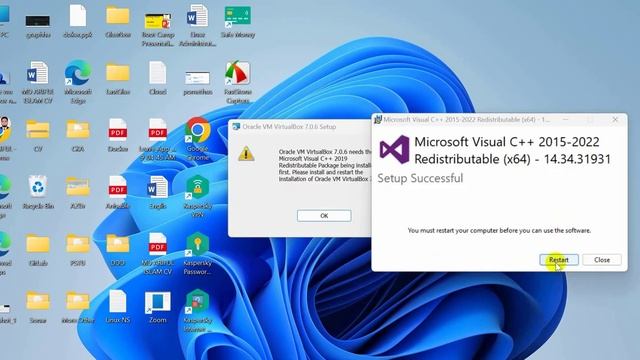Open the Linux NS file
Viewport: 640px width, 360px height.
pyautogui.click(x=118, y=307)
